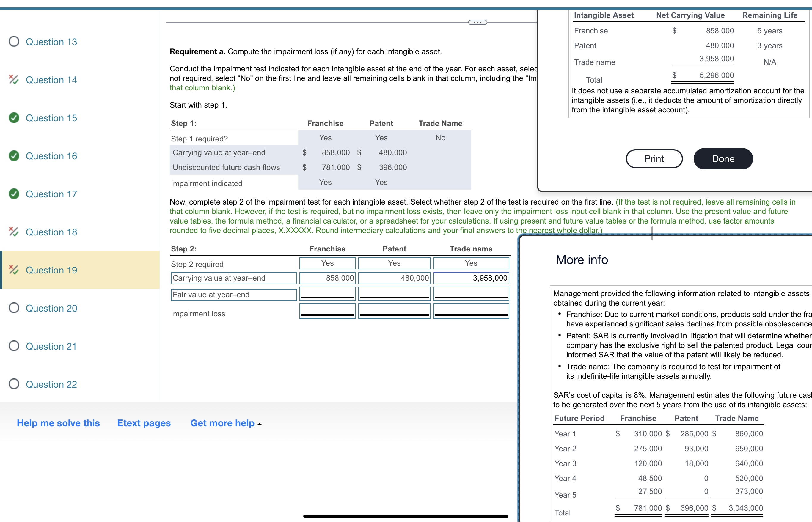Click Question 15 green checkmark icon
The image size is (812, 522).
(14, 118)
